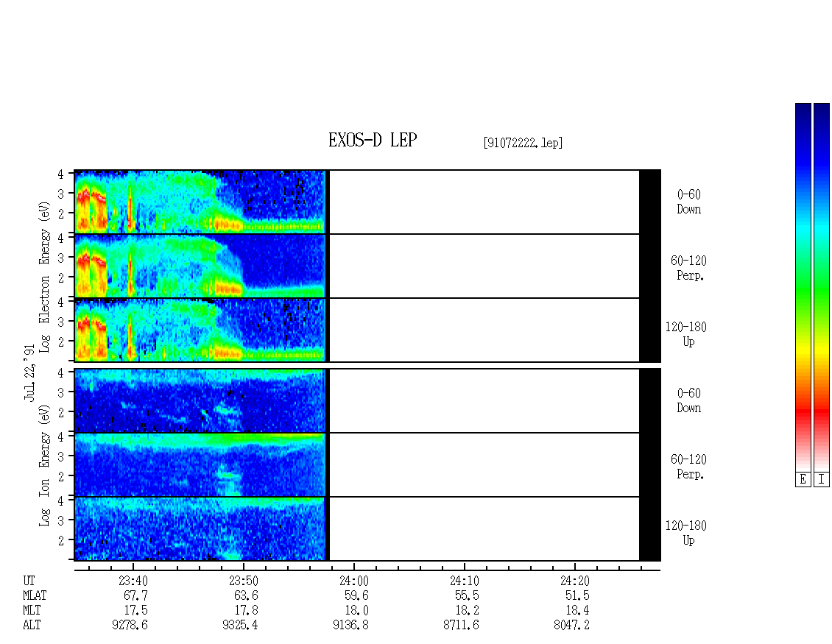The width and height of the screenshot is (832, 644).
Task: Click the 23:40 UT time label
Action: click(133, 581)
